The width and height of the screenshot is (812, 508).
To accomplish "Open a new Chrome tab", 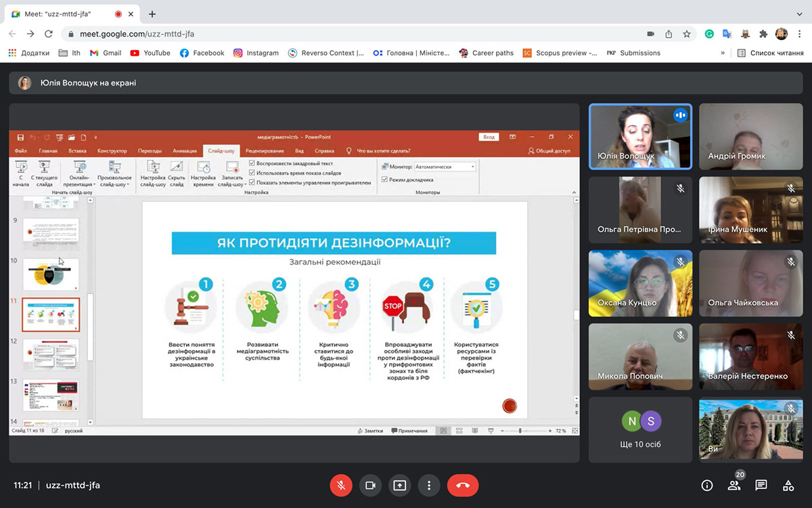I will [152, 14].
